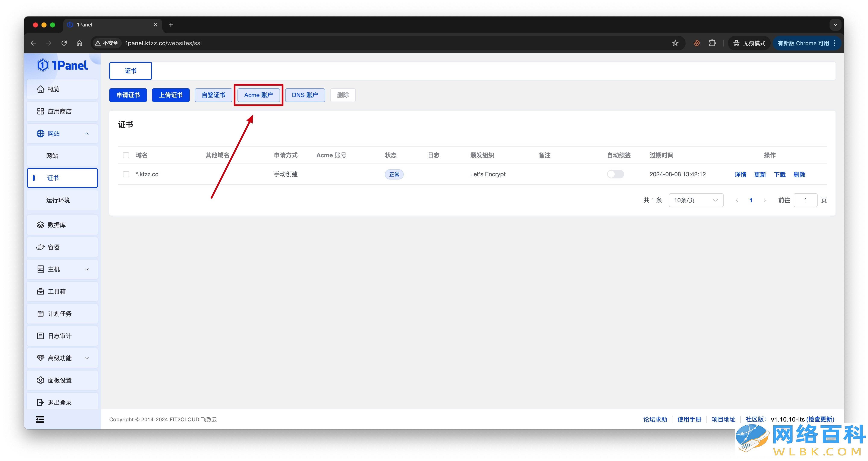Viewport: 868px width, 461px height.
Task: Click the 退出登录 logout icon
Action: (x=40, y=403)
